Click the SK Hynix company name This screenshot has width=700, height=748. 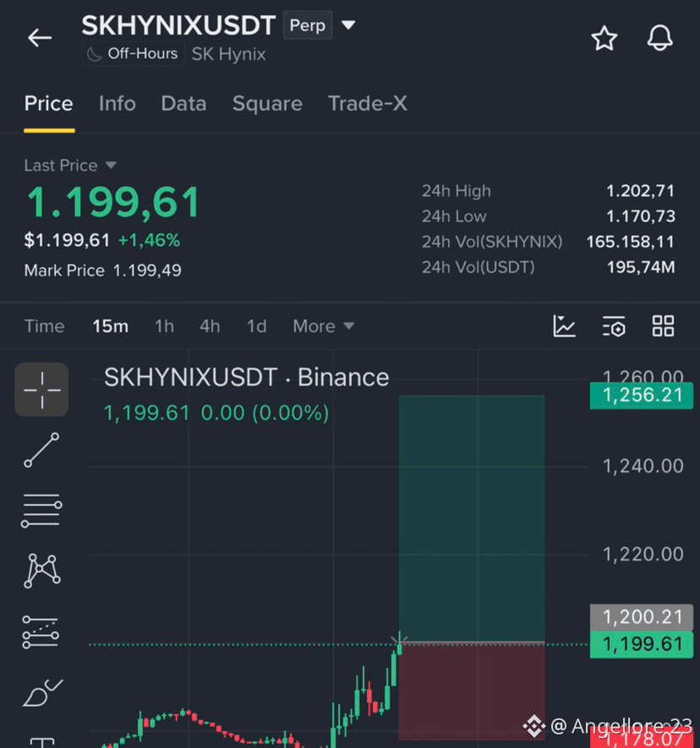pos(228,54)
